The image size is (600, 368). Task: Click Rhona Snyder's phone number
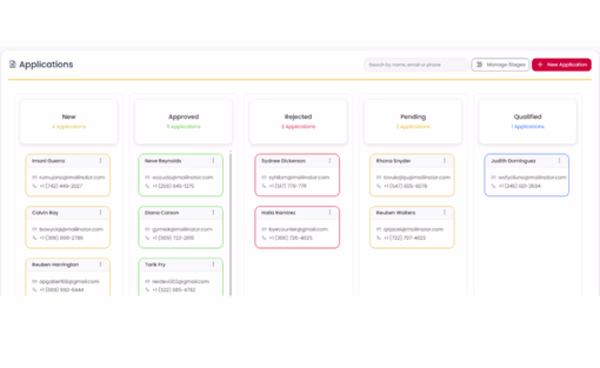coord(405,186)
